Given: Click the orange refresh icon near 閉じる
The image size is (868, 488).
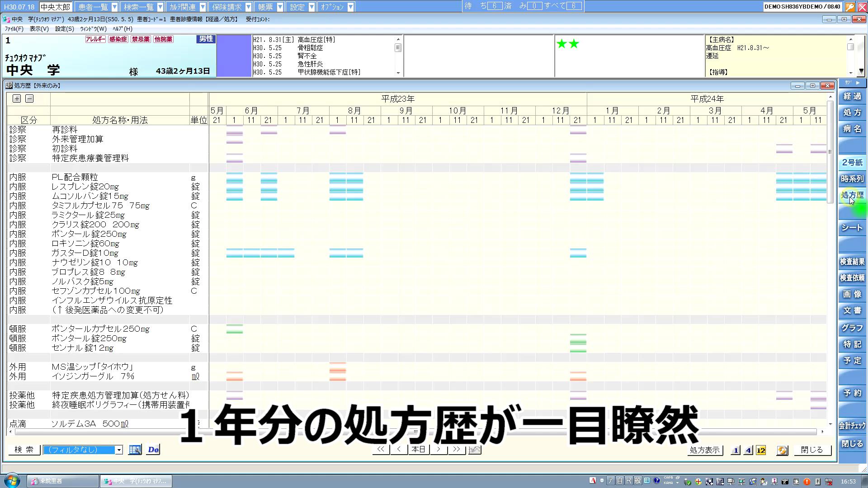Looking at the screenshot, I should pos(782,450).
